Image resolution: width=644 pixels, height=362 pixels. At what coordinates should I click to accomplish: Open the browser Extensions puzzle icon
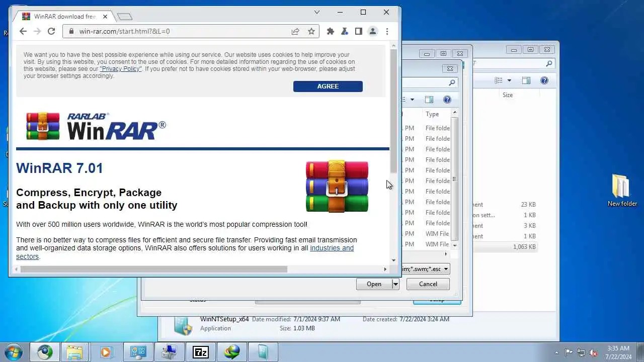tap(330, 31)
